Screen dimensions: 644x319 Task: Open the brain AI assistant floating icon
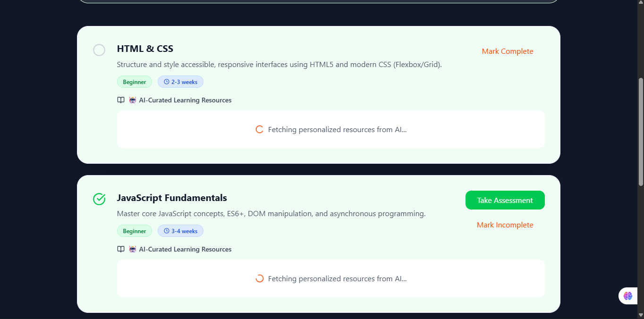[627, 296]
